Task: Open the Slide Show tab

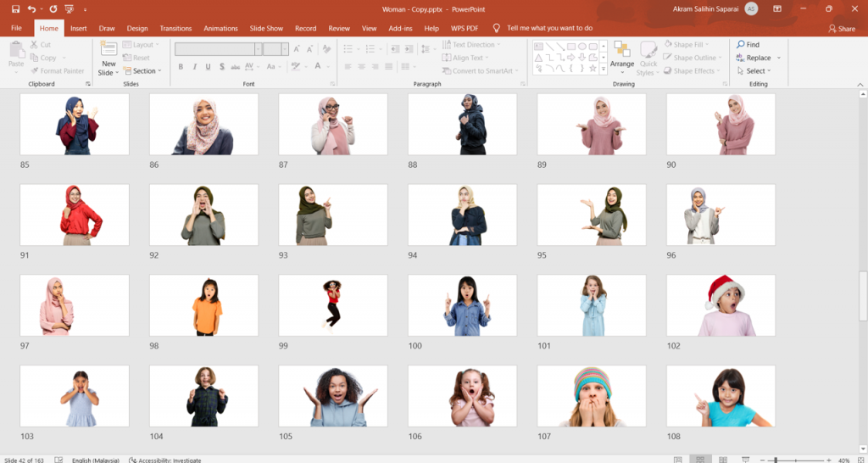Action: coord(266,28)
